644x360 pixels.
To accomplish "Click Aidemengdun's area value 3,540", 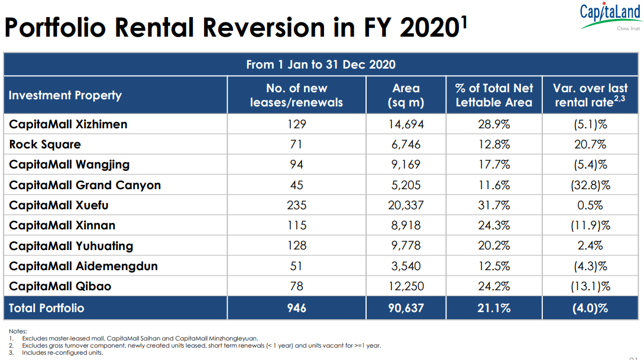I will pos(406,266).
